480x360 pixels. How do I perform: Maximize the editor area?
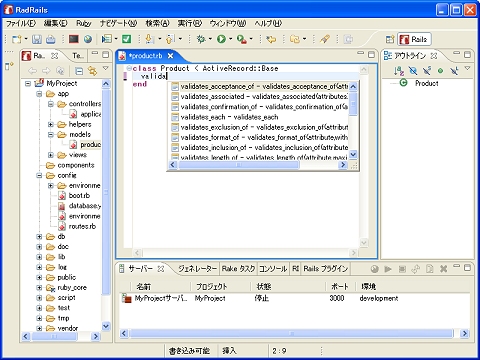coord(371,55)
